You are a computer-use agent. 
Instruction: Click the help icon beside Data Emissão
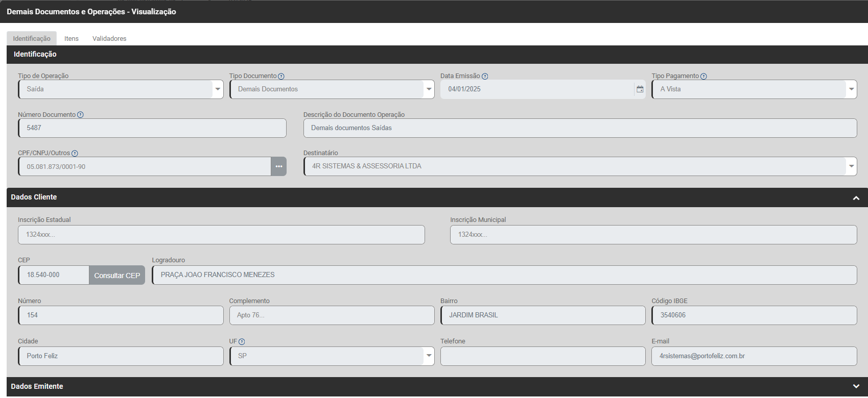(485, 77)
